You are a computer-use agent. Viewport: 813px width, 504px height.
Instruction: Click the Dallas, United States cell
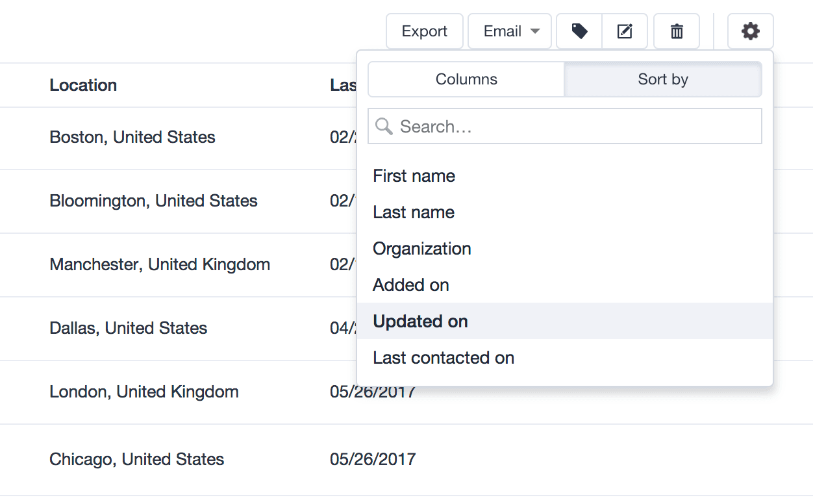pyautogui.click(x=129, y=328)
